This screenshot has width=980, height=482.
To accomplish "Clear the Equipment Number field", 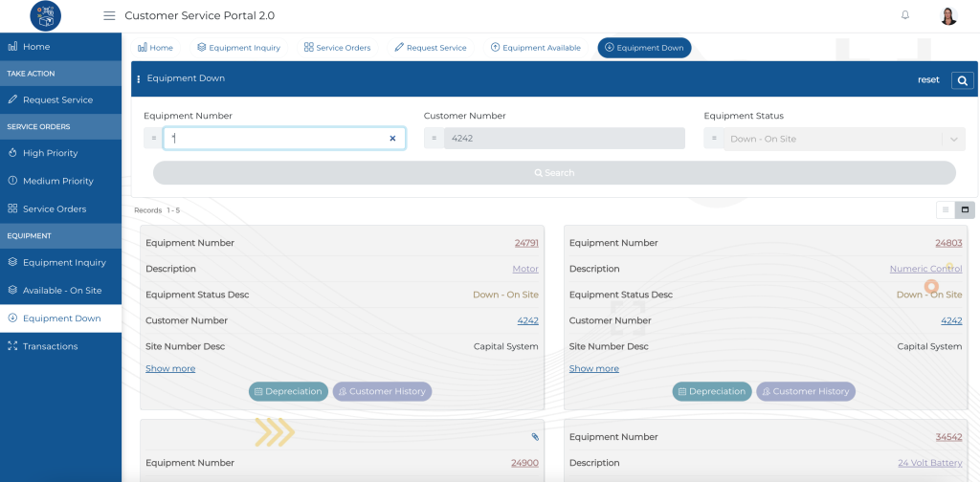I will pyautogui.click(x=392, y=139).
